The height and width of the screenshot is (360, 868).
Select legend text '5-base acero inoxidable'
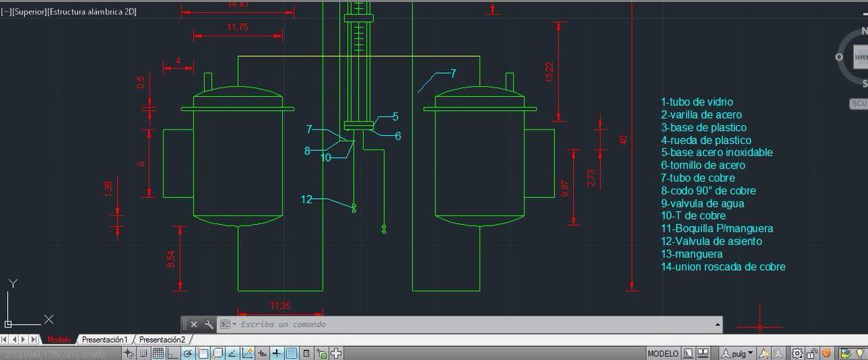tap(717, 153)
